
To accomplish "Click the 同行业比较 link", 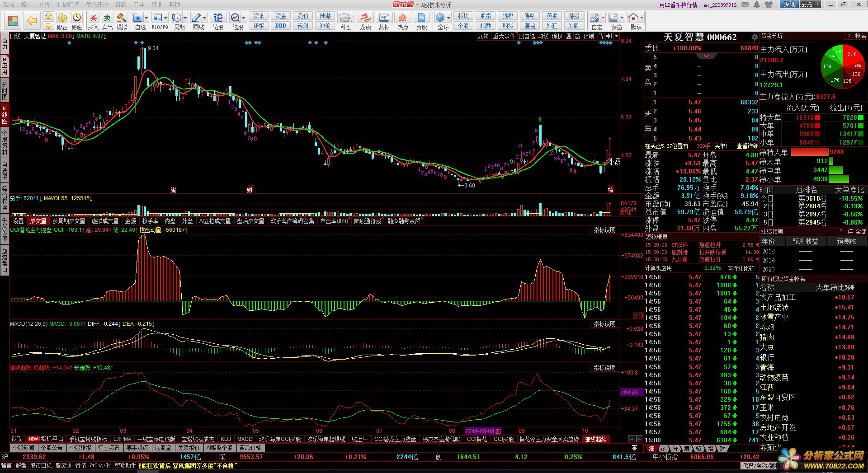I will coord(741,268).
